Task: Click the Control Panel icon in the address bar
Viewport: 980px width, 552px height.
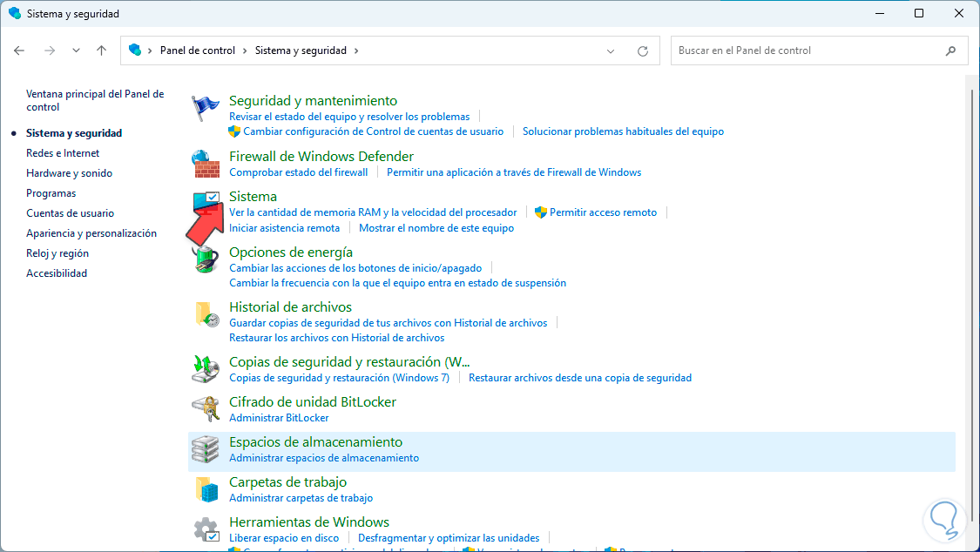Action: click(134, 50)
